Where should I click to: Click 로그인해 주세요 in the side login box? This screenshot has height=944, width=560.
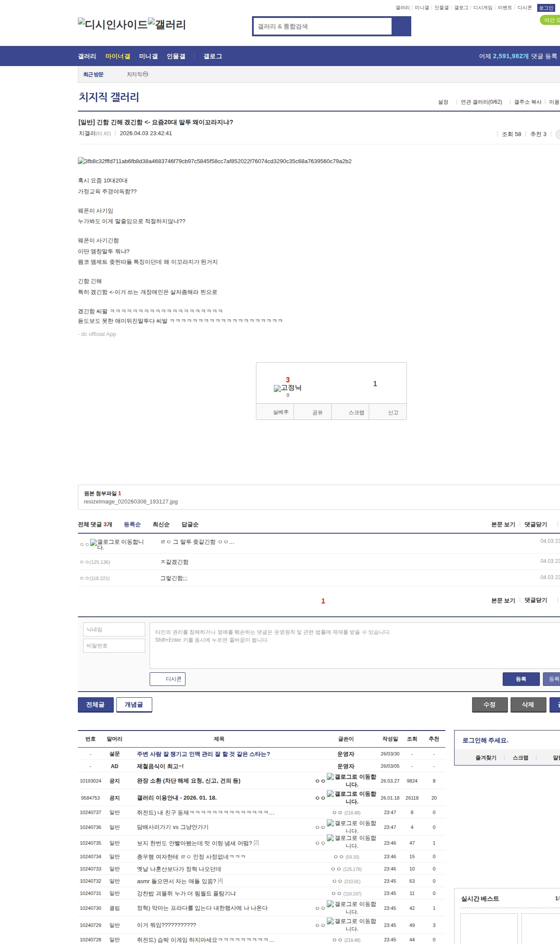(485, 740)
